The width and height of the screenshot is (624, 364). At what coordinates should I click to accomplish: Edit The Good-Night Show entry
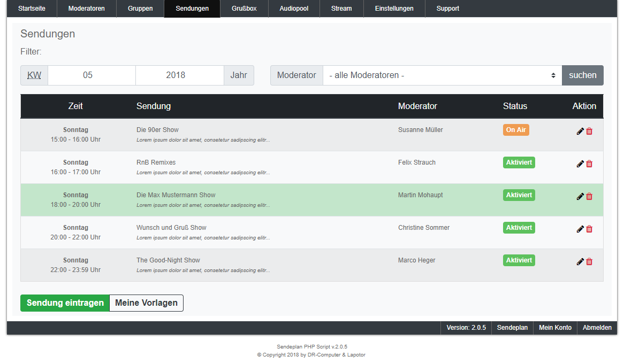(580, 261)
